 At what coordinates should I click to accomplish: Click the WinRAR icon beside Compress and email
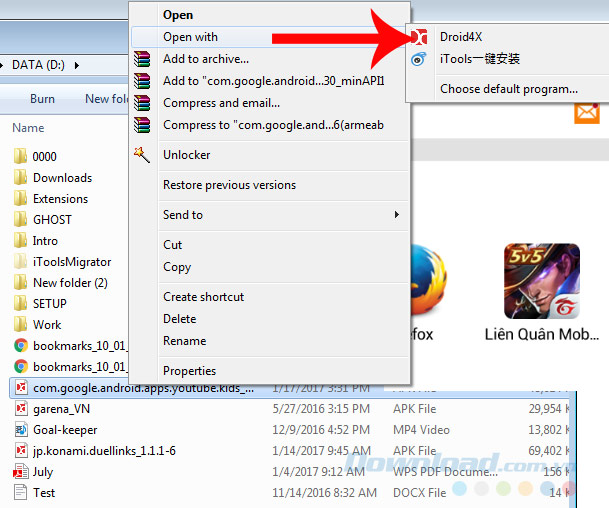click(142, 103)
